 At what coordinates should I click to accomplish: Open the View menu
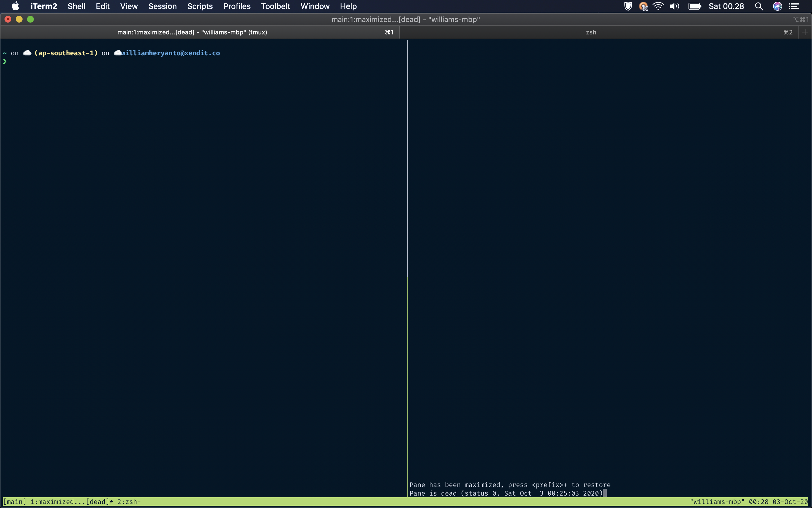tap(129, 6)
